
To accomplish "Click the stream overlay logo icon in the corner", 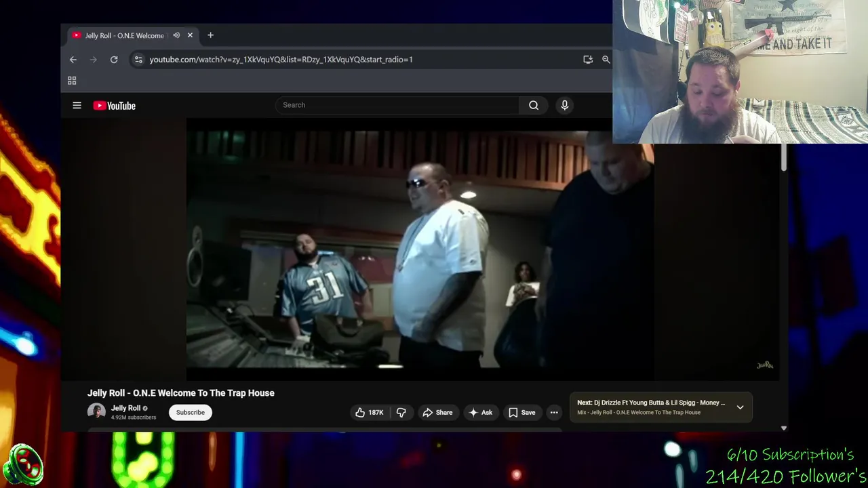I will pos(23,465).
